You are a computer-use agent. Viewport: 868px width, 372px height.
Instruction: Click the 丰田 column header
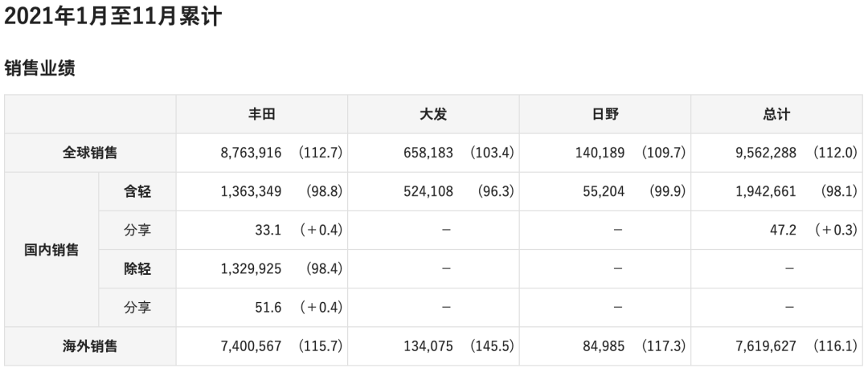click(x=262, y=114)
